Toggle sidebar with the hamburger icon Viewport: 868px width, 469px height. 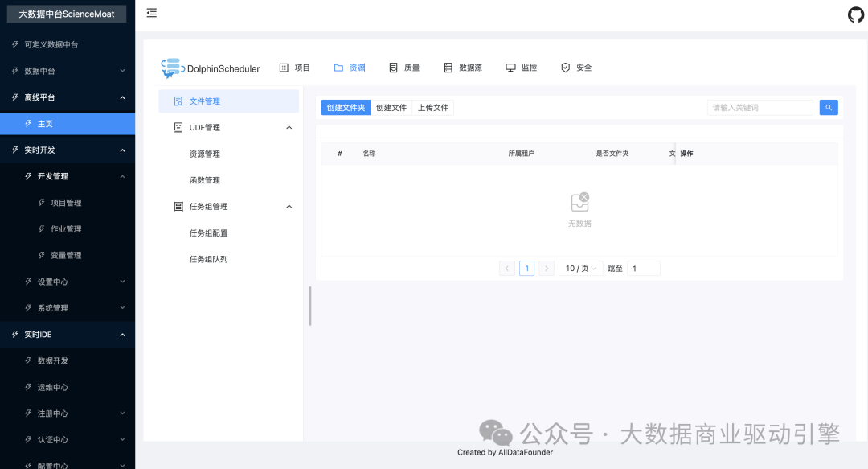(152, 13)
